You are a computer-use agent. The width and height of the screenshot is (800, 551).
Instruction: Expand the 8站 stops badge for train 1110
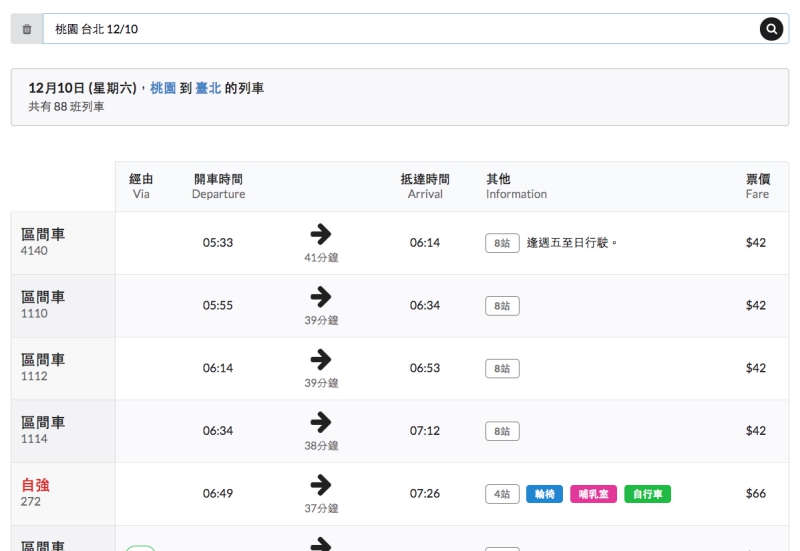[x=502, y=306]
